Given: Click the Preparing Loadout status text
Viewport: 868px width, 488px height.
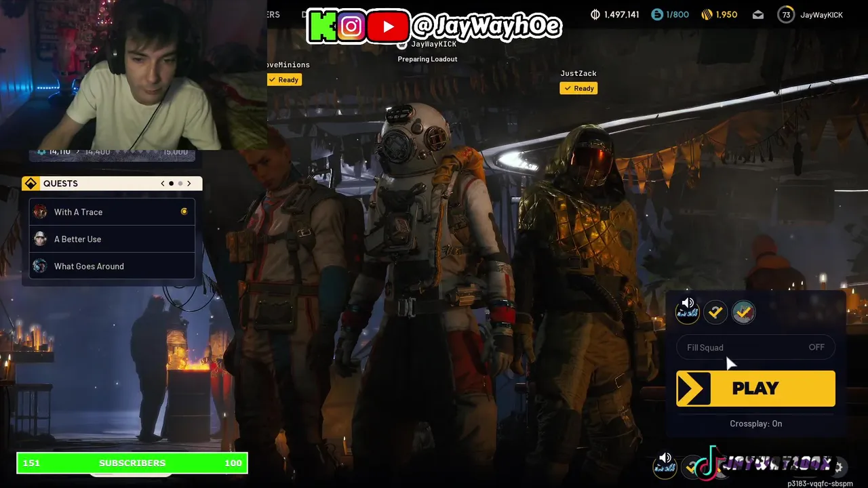Looking at the screenshot, I should 427,59.
